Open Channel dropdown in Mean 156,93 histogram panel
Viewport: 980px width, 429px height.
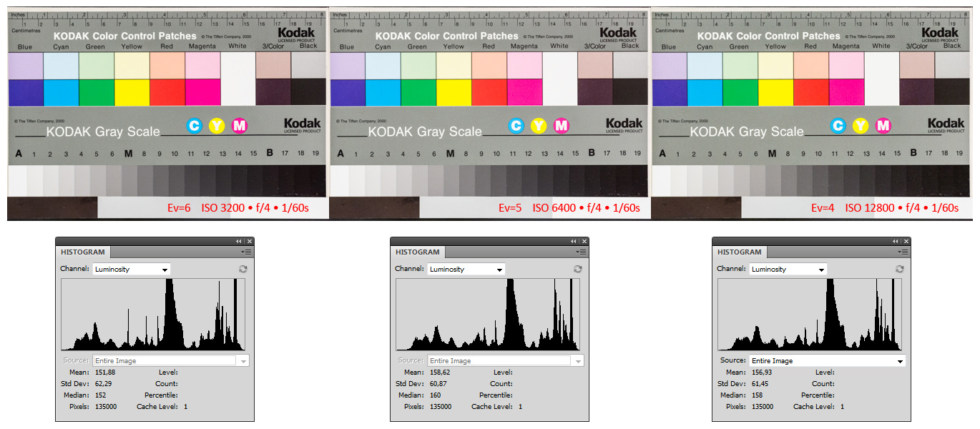tap(788, 270)
